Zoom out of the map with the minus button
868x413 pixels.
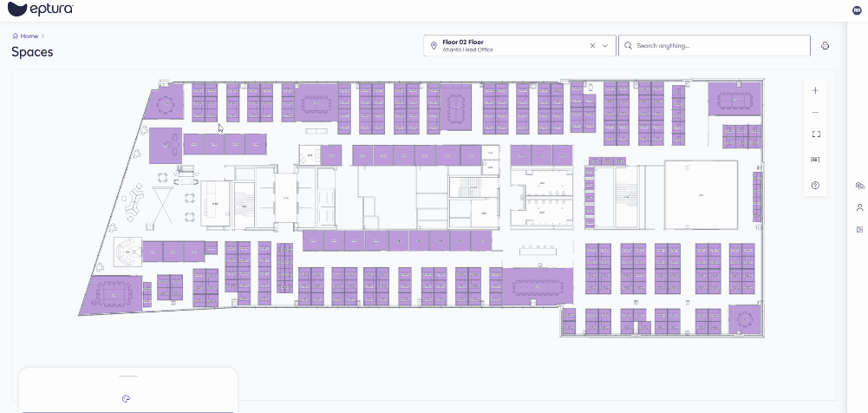815,113
